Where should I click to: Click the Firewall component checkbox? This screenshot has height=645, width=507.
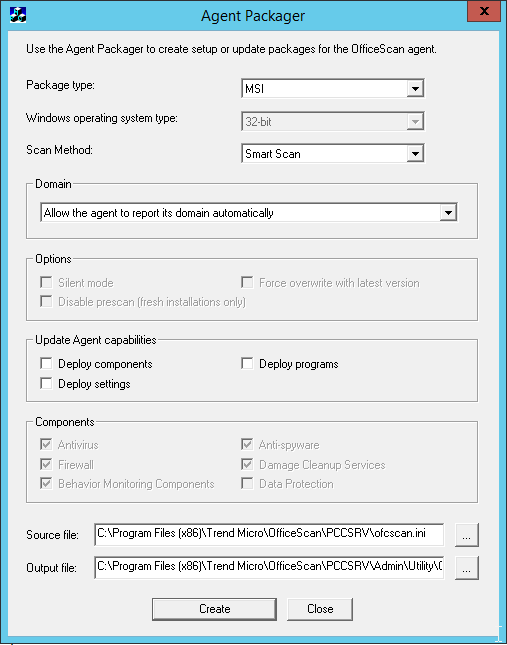pos(46,464)
